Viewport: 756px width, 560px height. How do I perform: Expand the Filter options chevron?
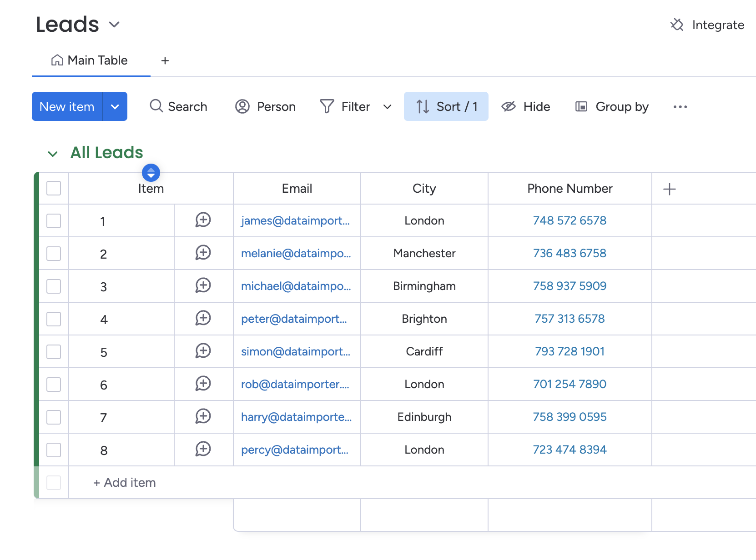point(388,107)
